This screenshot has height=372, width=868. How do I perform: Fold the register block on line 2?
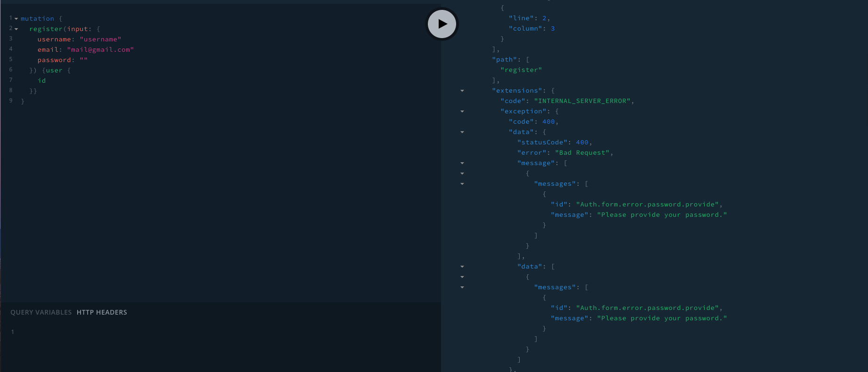[16, 29]
